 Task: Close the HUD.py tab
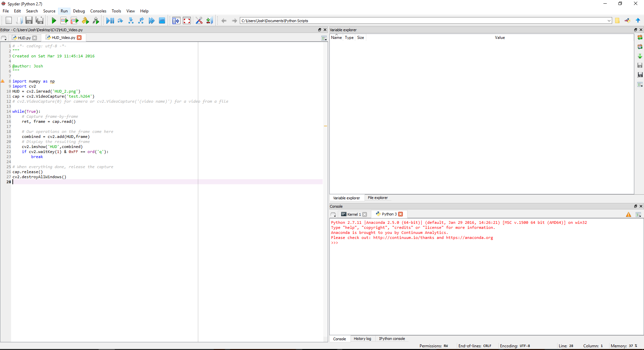(35, 38)
